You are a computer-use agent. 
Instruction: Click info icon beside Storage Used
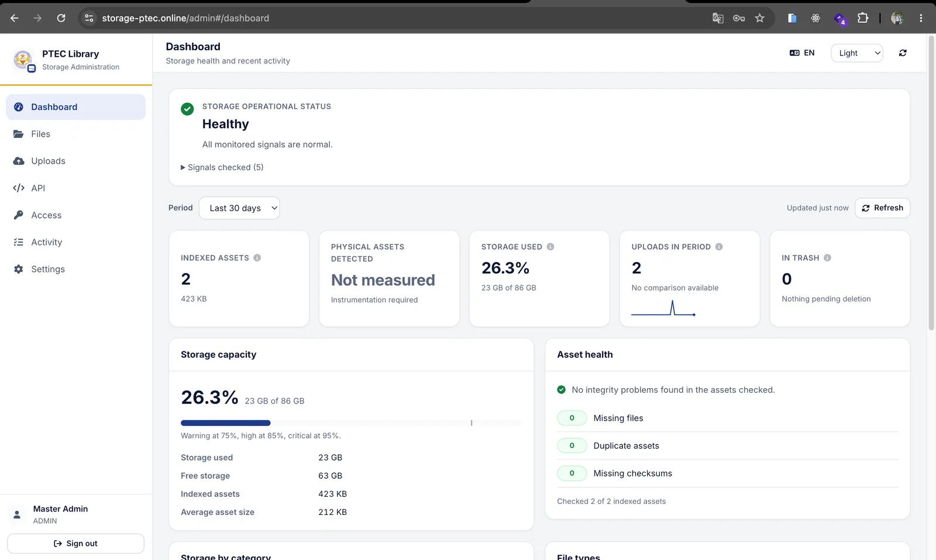550,247
